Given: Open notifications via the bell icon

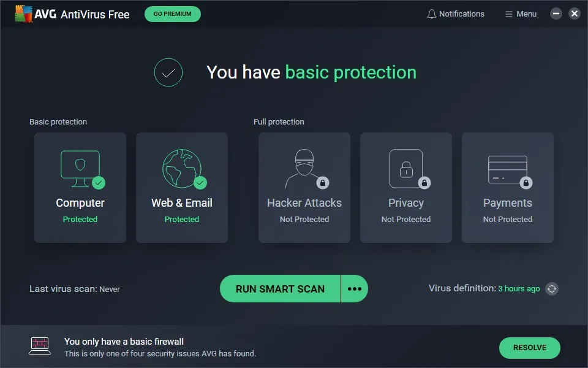Looking at the screenshot, I should click(x=431, y=13).
